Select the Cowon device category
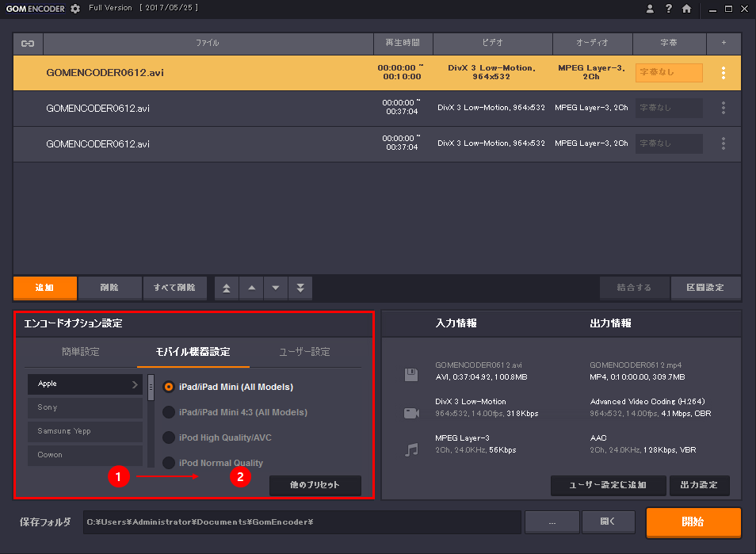 pyautogui.click(x=85, y=455)
